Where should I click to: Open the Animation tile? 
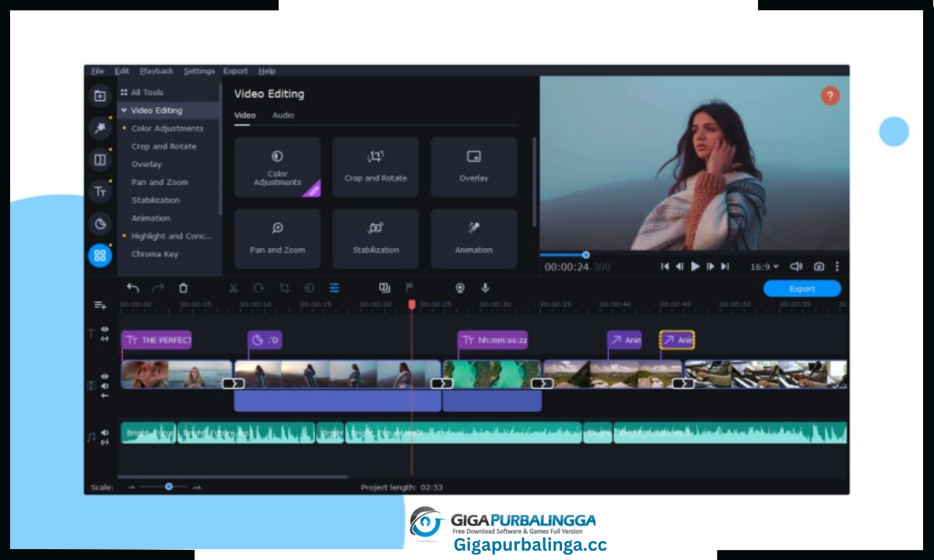coord(473,239)
